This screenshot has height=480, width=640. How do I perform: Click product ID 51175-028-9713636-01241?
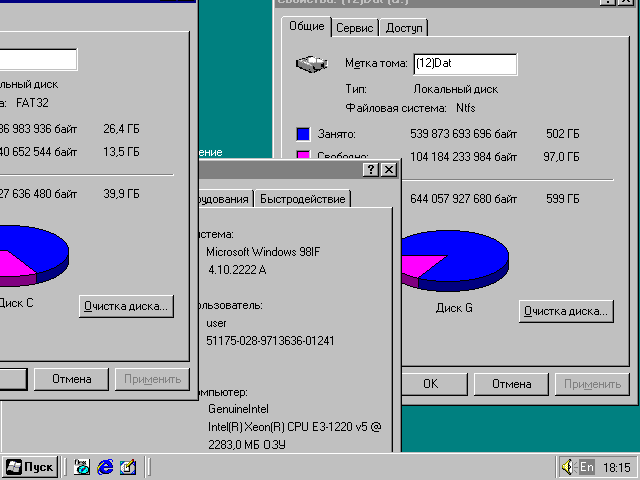point(270,341)
